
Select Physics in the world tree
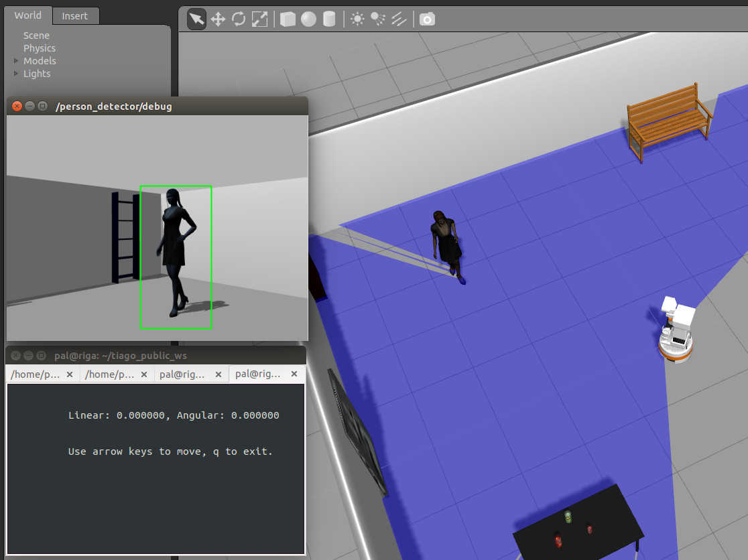tap(40, 48)
